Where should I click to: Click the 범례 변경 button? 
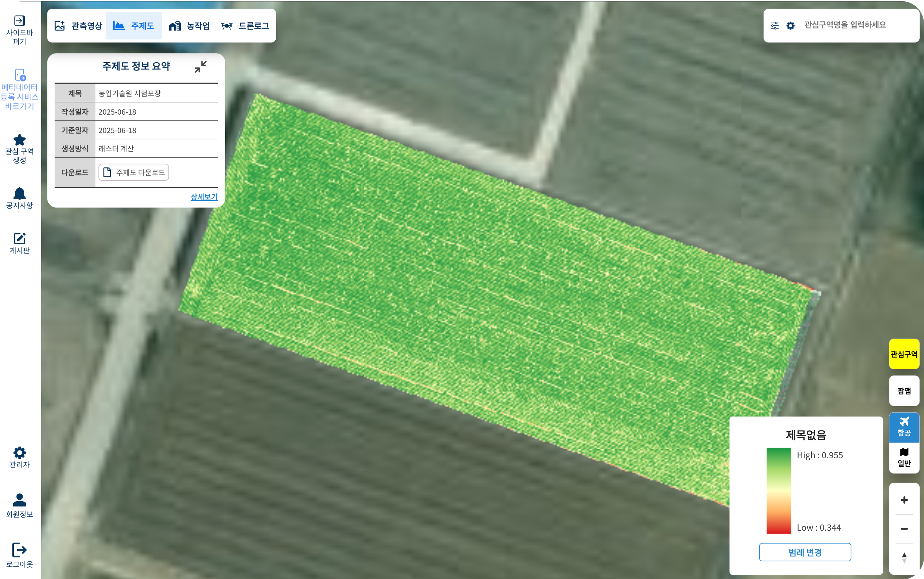tap(805, 552)
